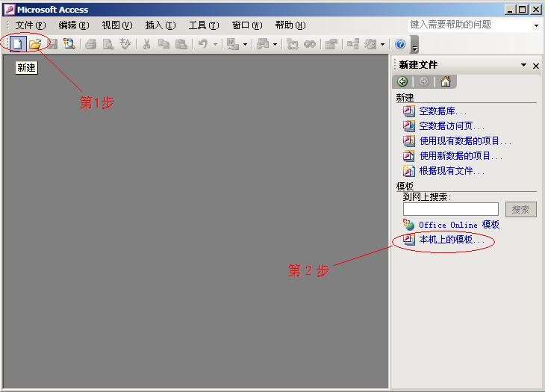
Task: Click the Undo arrow icon
Action: [x=203, y=44]
